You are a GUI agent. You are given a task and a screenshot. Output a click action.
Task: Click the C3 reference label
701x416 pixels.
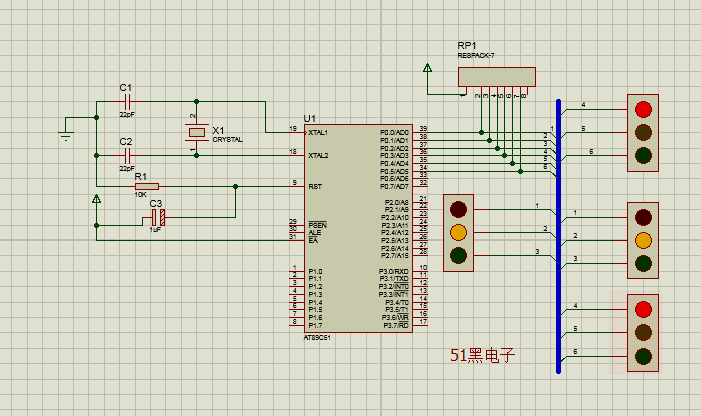coord(156,204)
